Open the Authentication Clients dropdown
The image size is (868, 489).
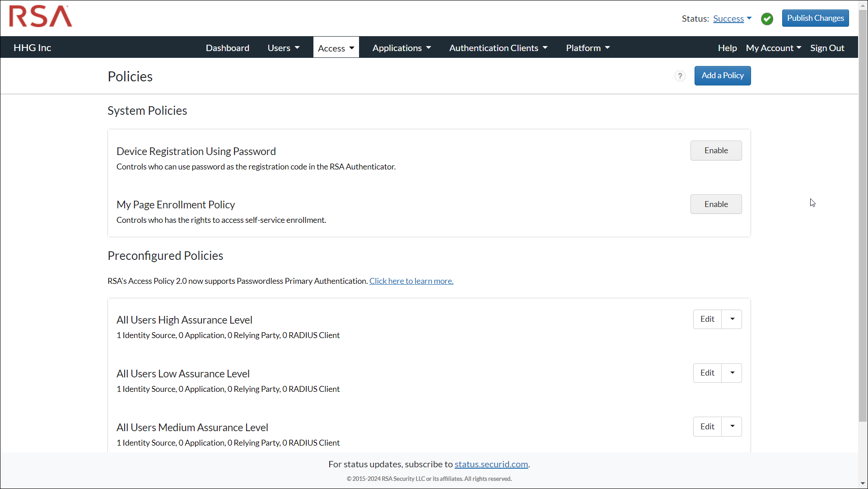[x=498, y=47]
